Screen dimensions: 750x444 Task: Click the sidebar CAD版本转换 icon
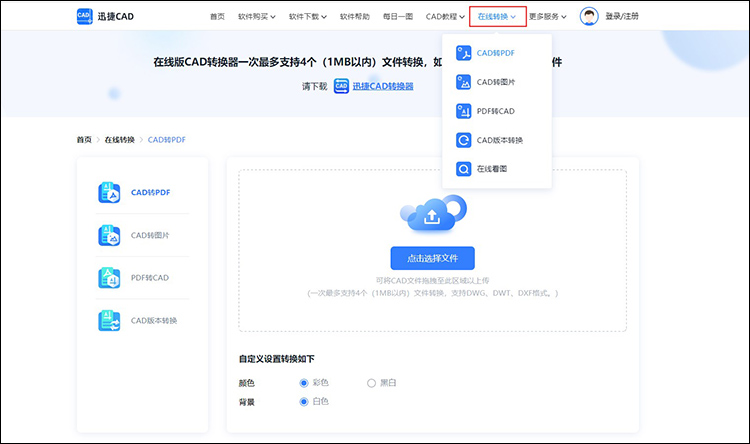click(109, 321)
